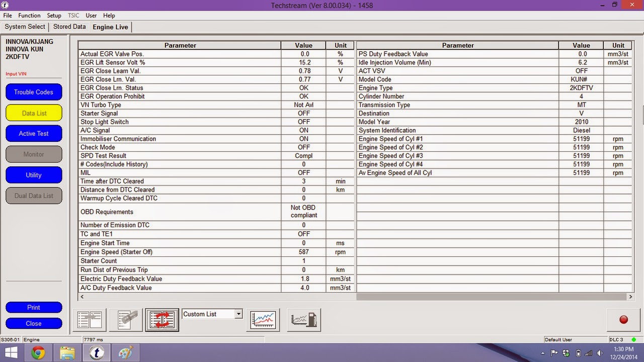Select the Engine Live tab

[111, 27]
